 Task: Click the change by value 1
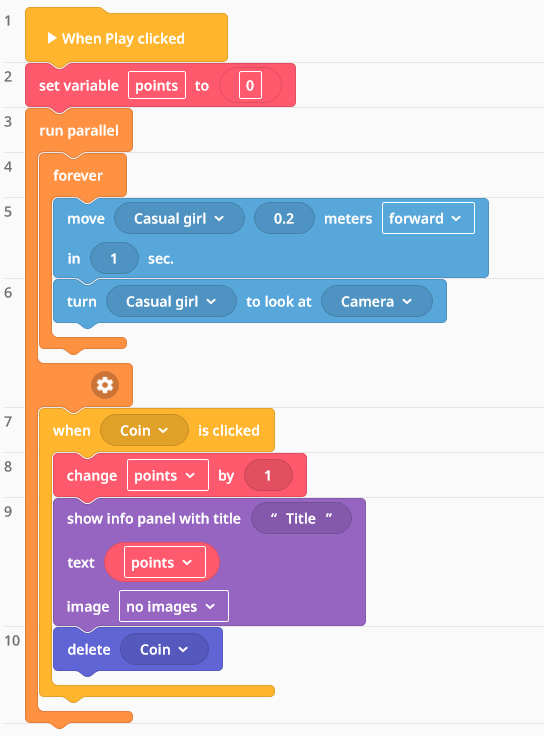click(268, 475)
